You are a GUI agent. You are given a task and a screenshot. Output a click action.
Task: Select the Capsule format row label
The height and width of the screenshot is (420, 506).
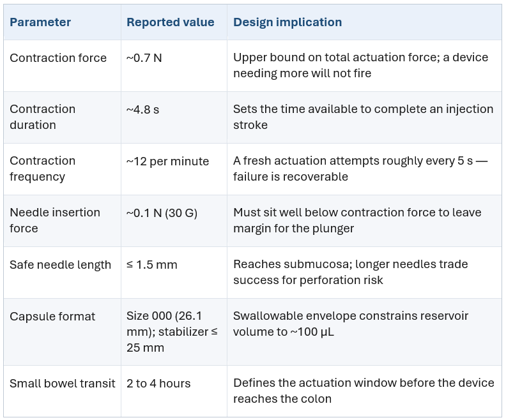(x=52, y=316)
